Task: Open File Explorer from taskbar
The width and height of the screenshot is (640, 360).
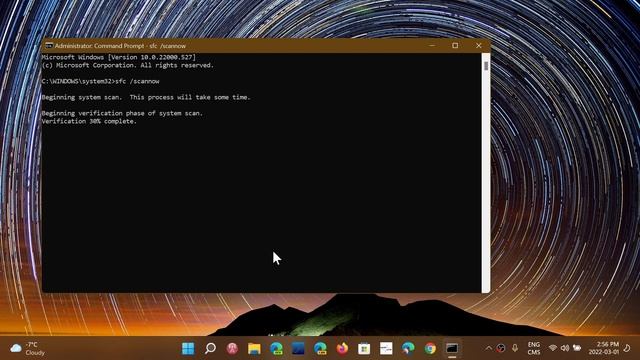Action: tap(254, 349)
